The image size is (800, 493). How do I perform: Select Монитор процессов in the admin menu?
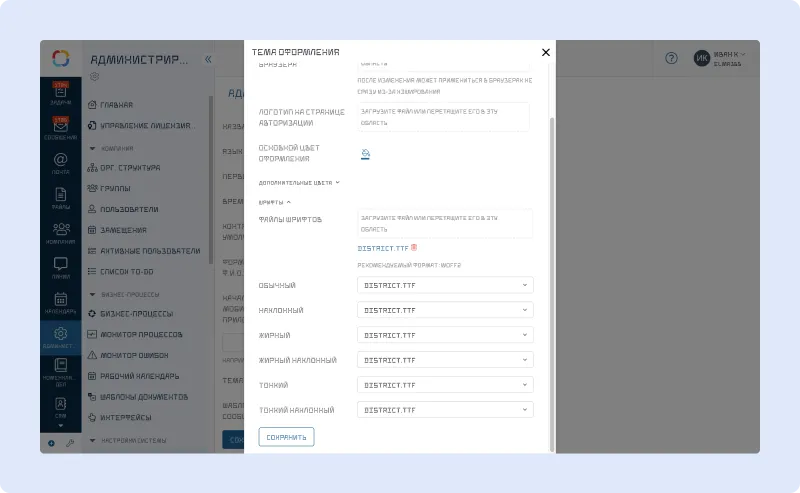click(x=141, y=334)
